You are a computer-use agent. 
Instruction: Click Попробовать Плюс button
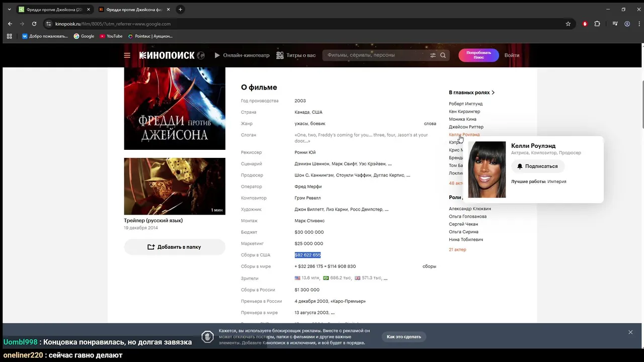pyautogui.click(x=478, y=55)
